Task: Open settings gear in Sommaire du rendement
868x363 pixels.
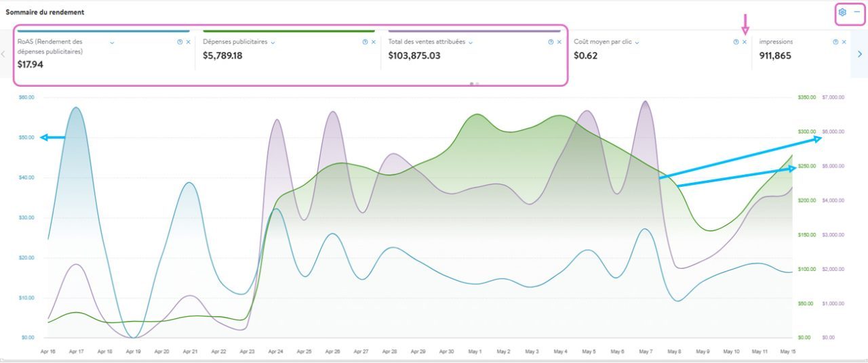Action: click(x=842, y=12)
